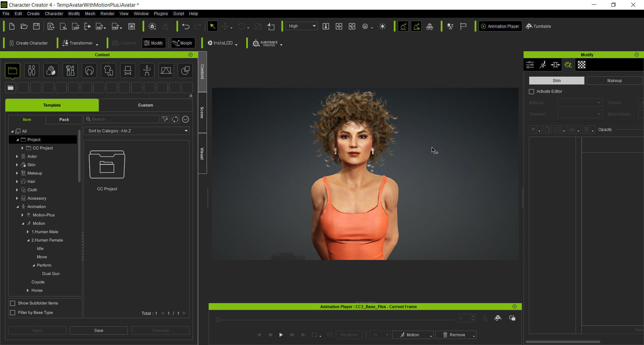
Task: Click the Substance Painter button
Action: [x=265, y=43]
